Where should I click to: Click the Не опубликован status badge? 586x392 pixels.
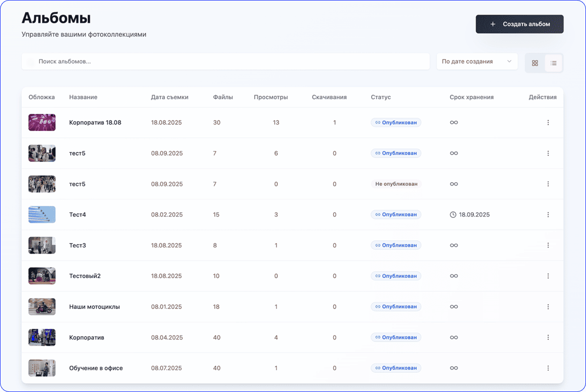[x=396, y=184]
